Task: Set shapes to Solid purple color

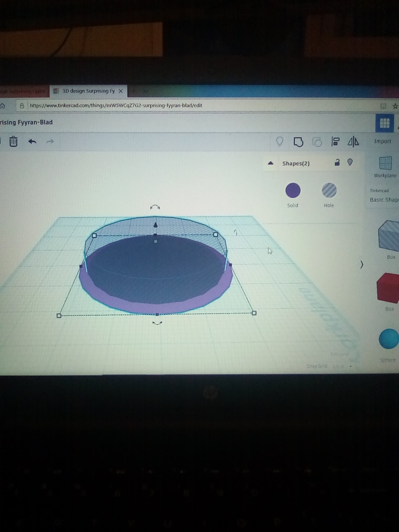Action: (293, 191)
